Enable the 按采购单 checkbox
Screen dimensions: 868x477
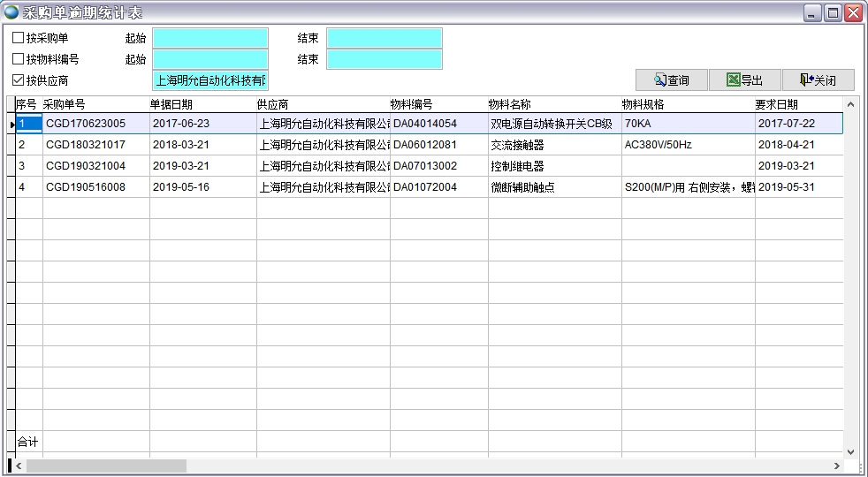tap(19, 38)
